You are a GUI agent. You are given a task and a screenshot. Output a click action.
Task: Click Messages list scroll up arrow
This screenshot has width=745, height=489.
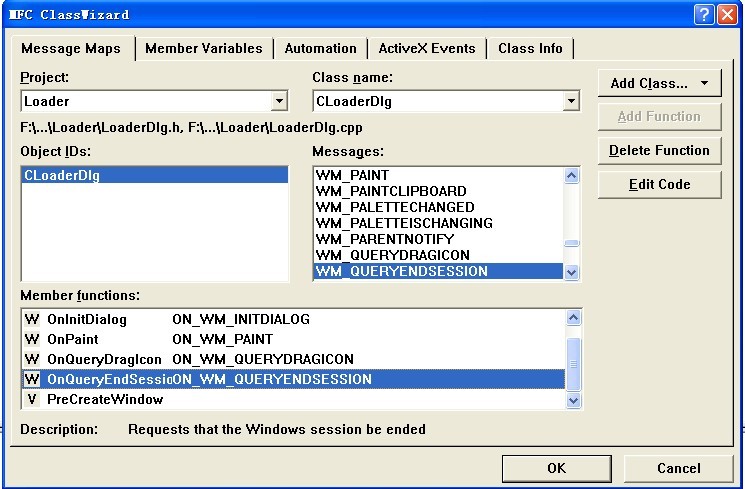(x=571, y=176)
